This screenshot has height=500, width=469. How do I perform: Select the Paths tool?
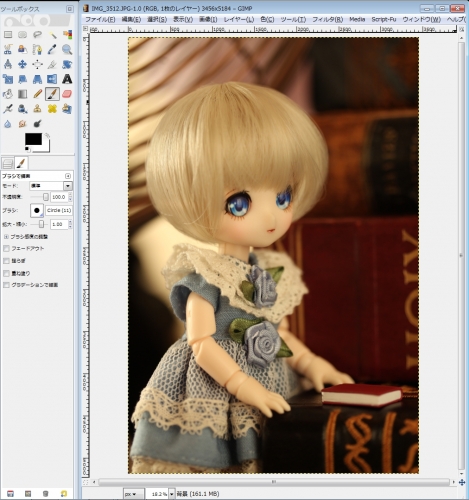tap(37, 49)
